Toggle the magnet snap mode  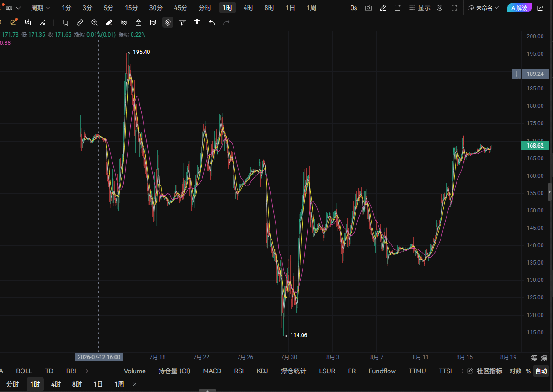(x=168, y=22)
